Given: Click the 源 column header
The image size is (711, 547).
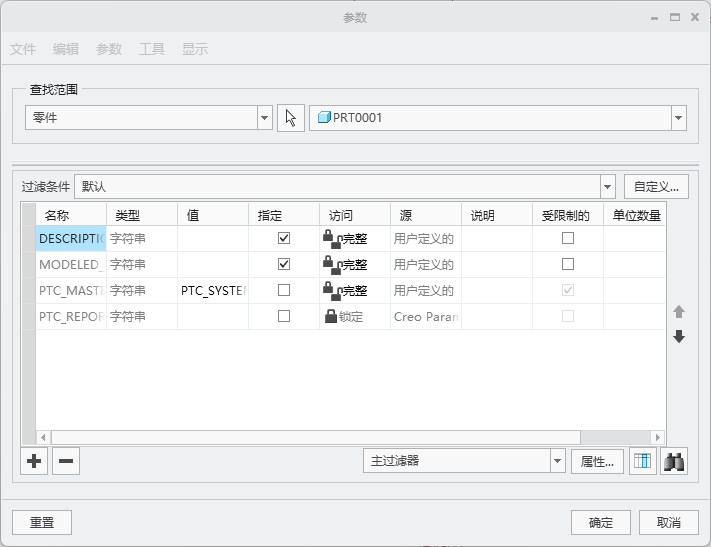Looking at the screenshot, I should (x=426, y=215).
